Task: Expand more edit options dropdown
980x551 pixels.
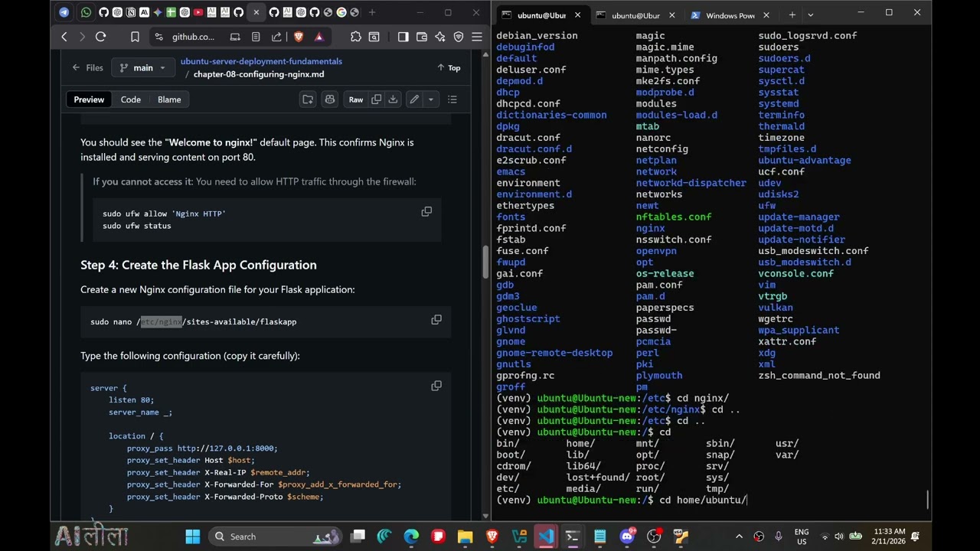Action: [431, 99]
